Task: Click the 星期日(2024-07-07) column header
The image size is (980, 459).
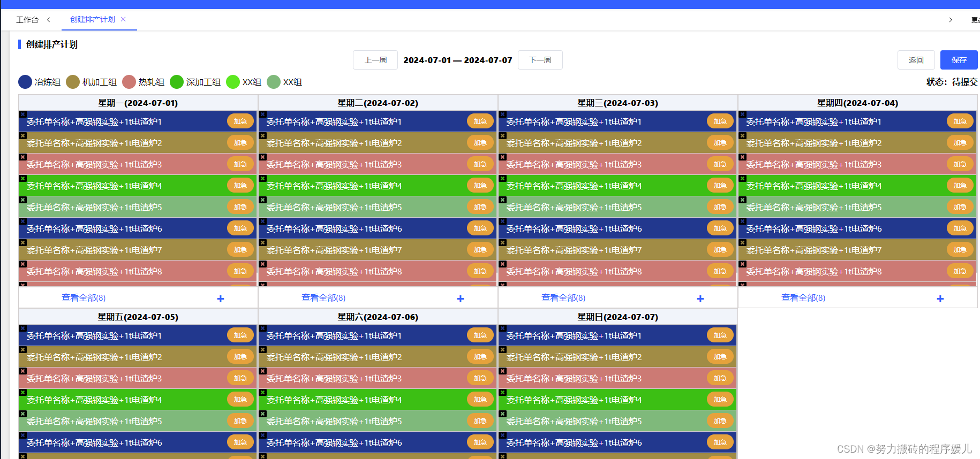Action: [618, 317]
